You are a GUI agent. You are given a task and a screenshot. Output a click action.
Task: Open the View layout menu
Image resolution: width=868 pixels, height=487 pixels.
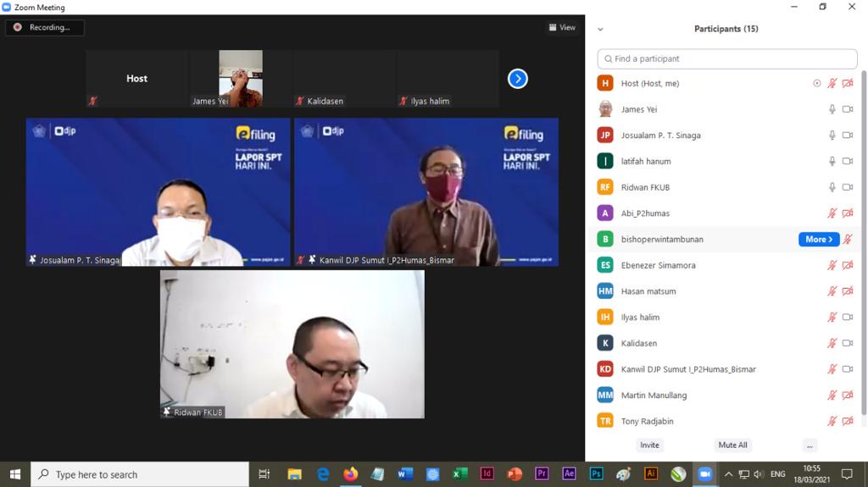point(562,27)
